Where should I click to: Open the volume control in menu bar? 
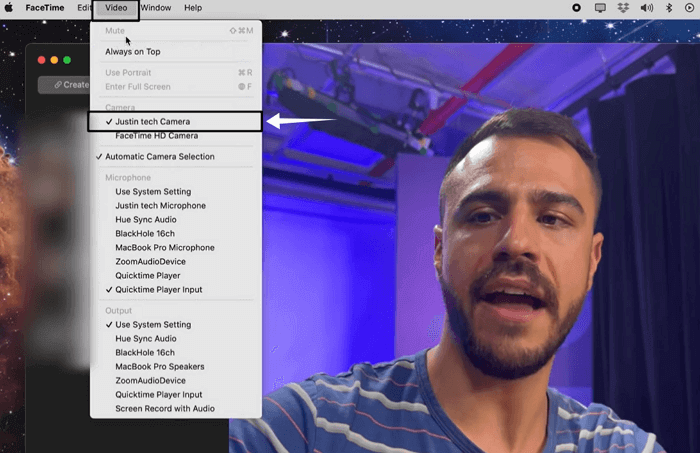[x=646, y=8]
